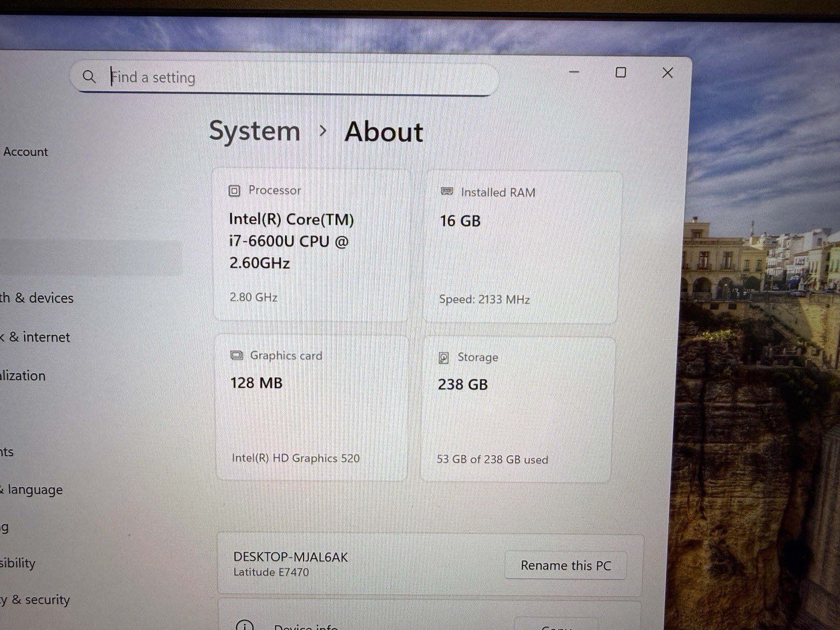Open Accessibility in sidebar
The height and width of the screenshot is (630, 840).
click(x=17, y=563)
